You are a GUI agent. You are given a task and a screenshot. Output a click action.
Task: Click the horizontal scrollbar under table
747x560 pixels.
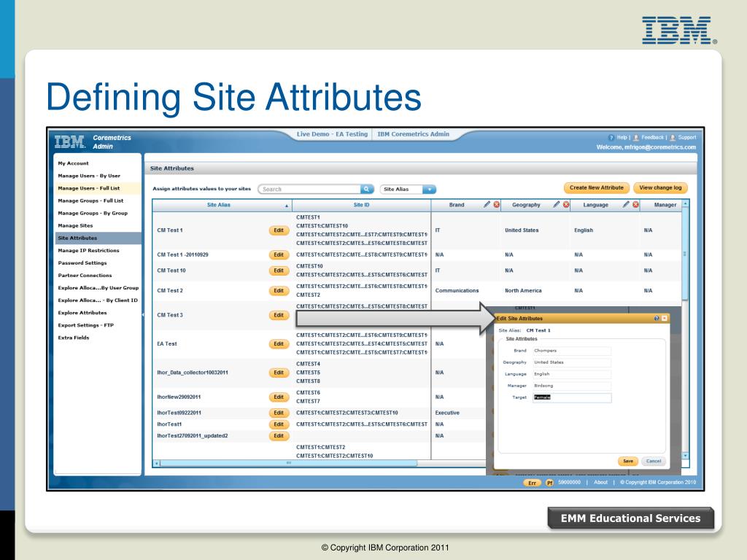tap(289, 463)
